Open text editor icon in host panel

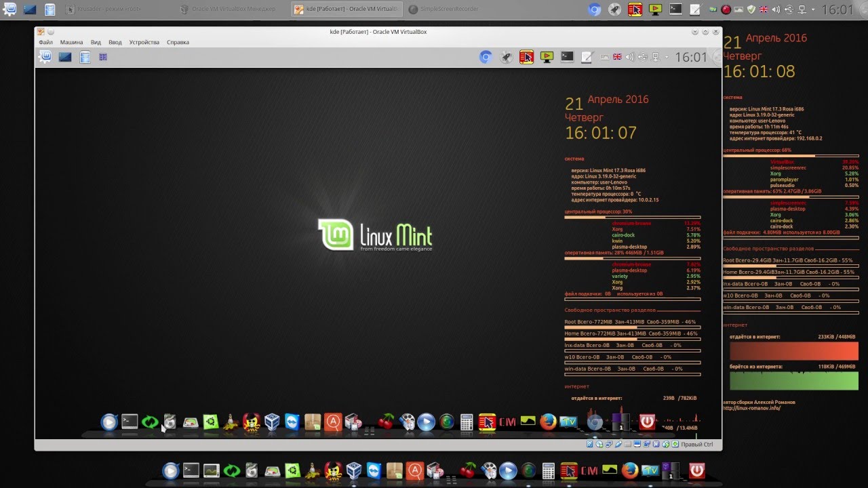[x=695, y=9]
